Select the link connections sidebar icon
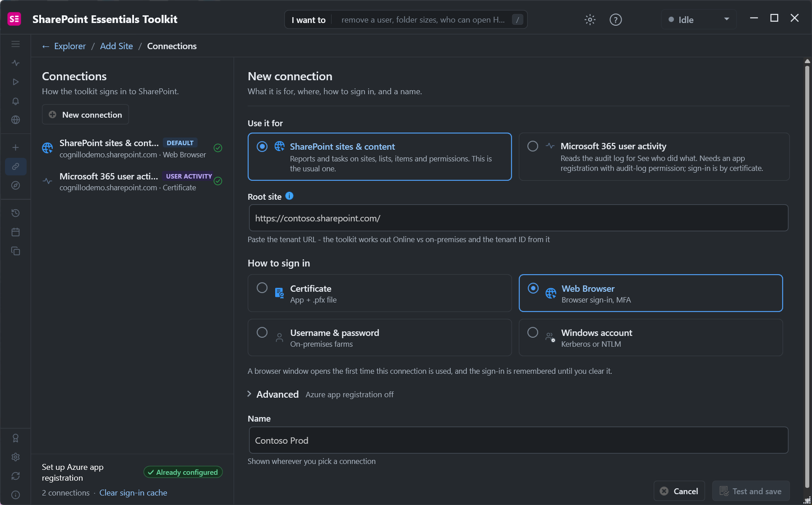 pos(15,166)
